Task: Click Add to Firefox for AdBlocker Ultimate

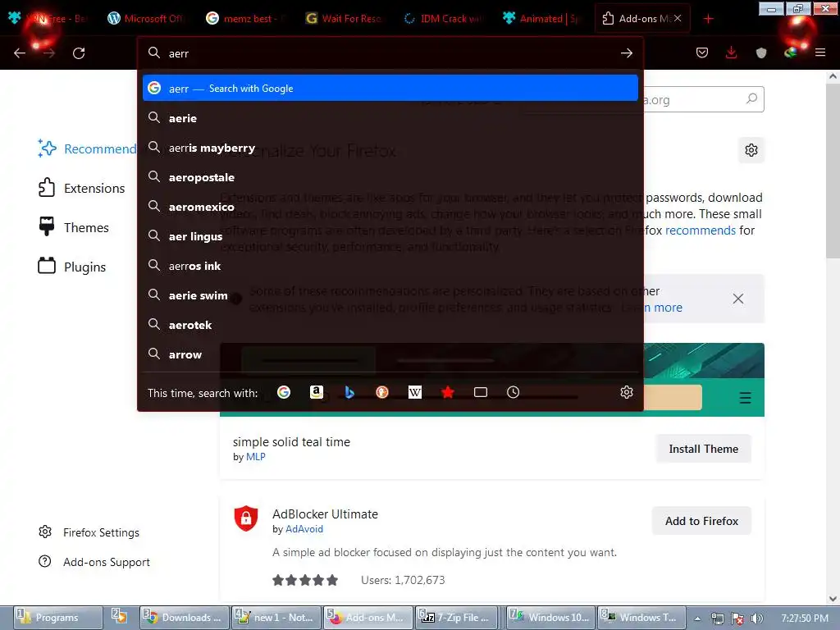Action: pos(701,521)
